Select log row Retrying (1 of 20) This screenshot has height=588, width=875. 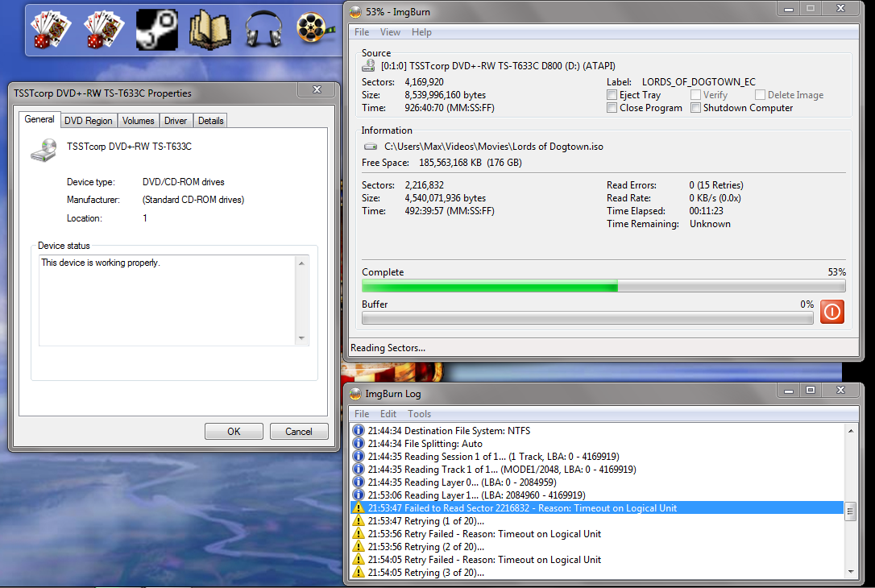[596, 521]
